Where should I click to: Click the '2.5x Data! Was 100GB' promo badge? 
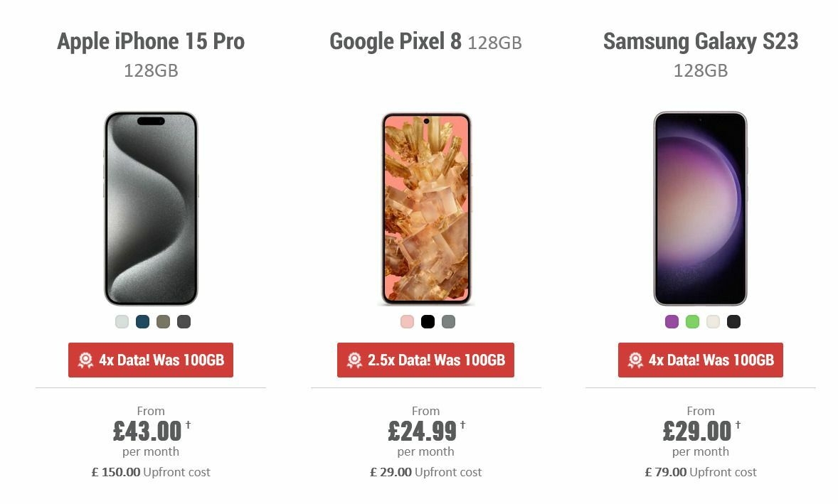pos(425,360)
